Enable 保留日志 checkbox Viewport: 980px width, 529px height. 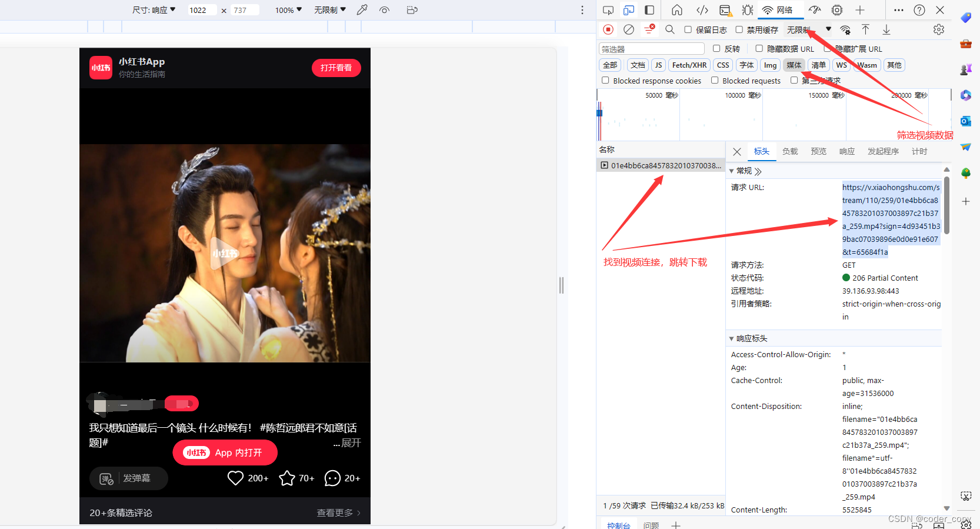tap(688, 29)
